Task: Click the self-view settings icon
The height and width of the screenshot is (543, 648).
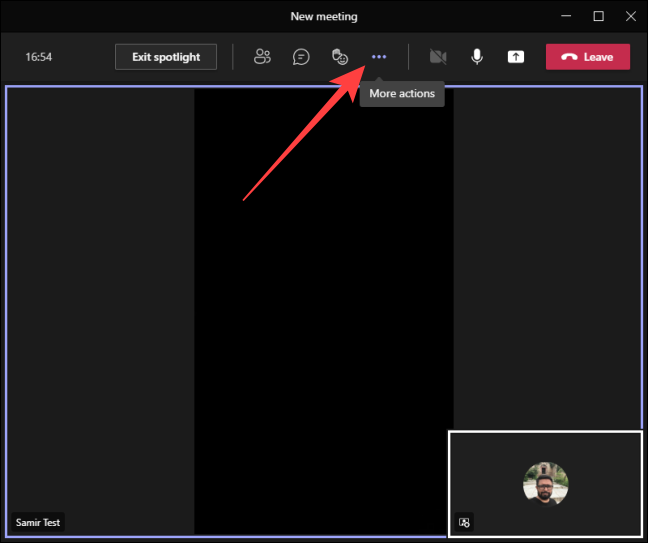Action: pos(464,522)
